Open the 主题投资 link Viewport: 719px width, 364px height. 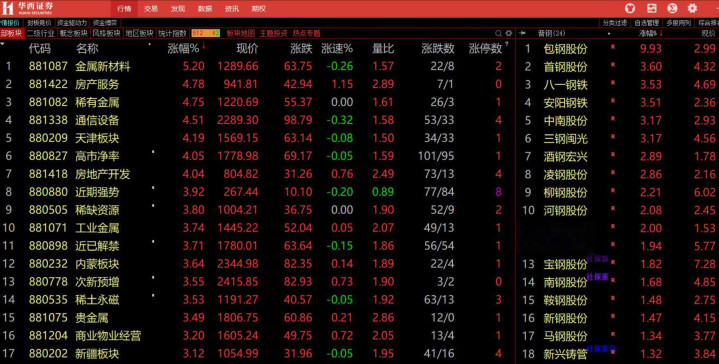pyautogui.click(x=273, y=33)
